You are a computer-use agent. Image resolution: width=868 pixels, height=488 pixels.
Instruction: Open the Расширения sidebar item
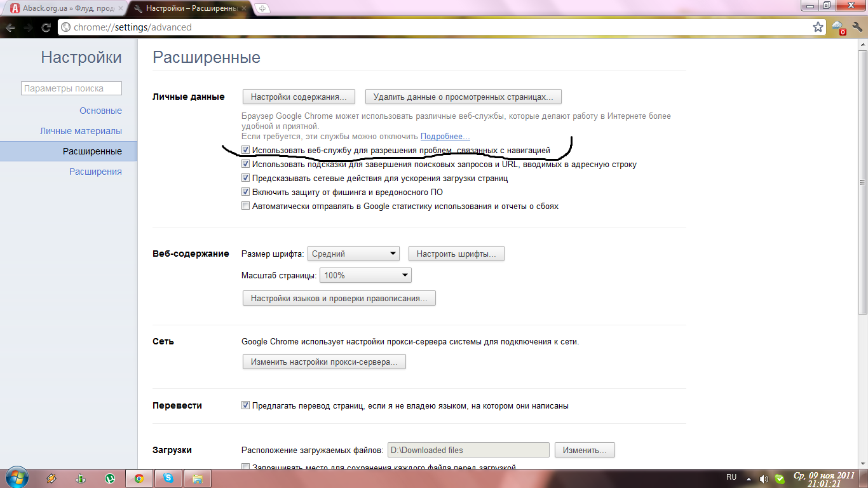tap(95, 172)
